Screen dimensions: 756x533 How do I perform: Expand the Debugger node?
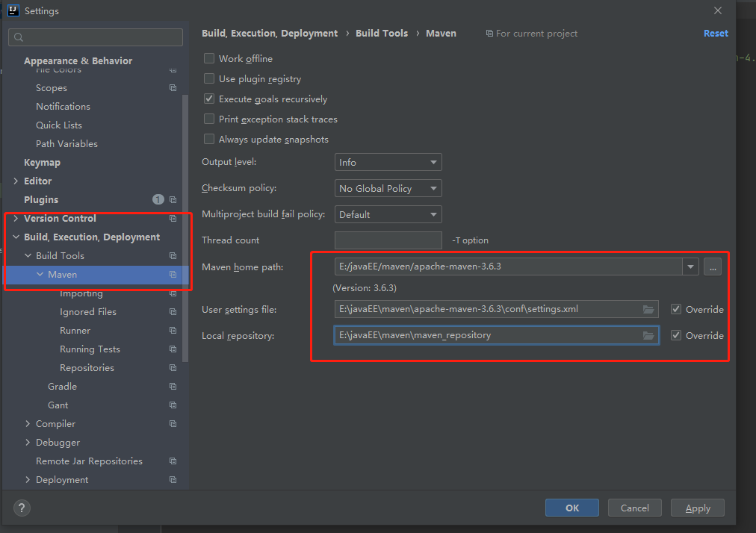point(28,443)
